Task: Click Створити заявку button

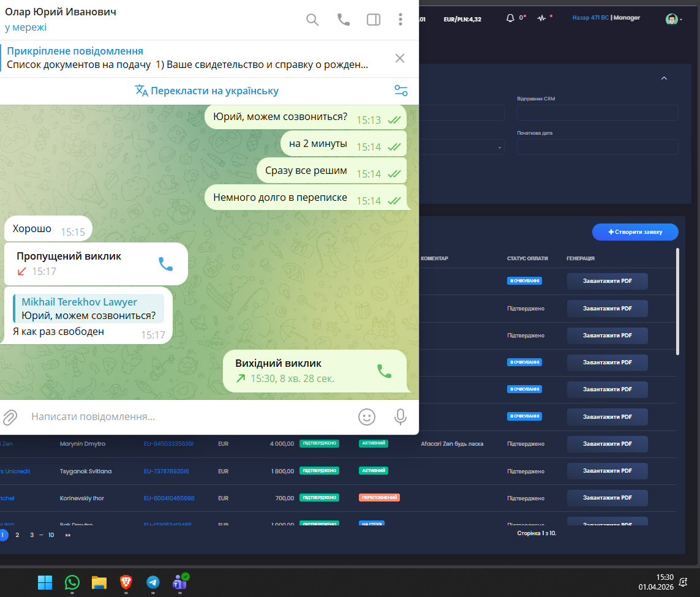Action: click(635, 232)
